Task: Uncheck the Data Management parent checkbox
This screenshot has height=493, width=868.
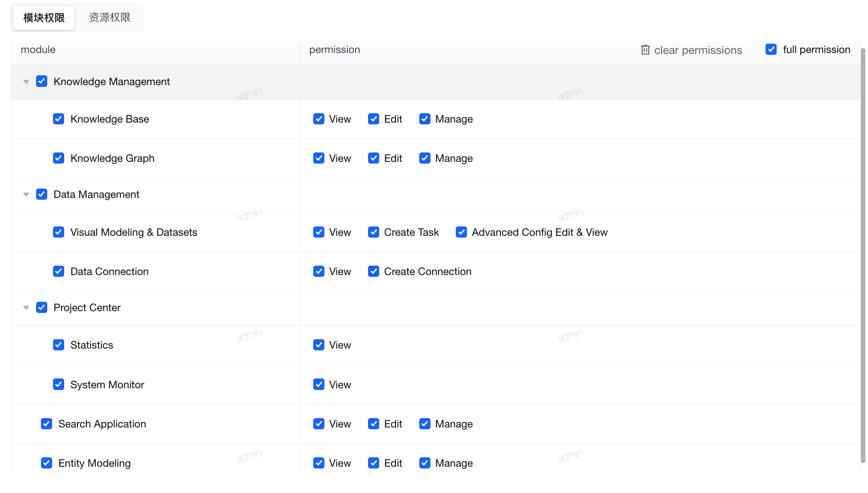Action: tap(41, 194)
